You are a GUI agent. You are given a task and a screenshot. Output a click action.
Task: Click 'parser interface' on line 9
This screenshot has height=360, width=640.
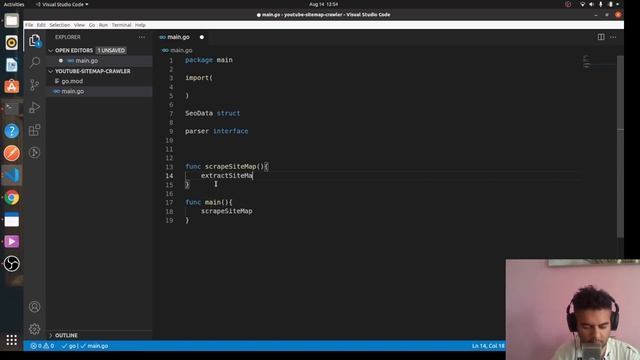coord(216,131)
